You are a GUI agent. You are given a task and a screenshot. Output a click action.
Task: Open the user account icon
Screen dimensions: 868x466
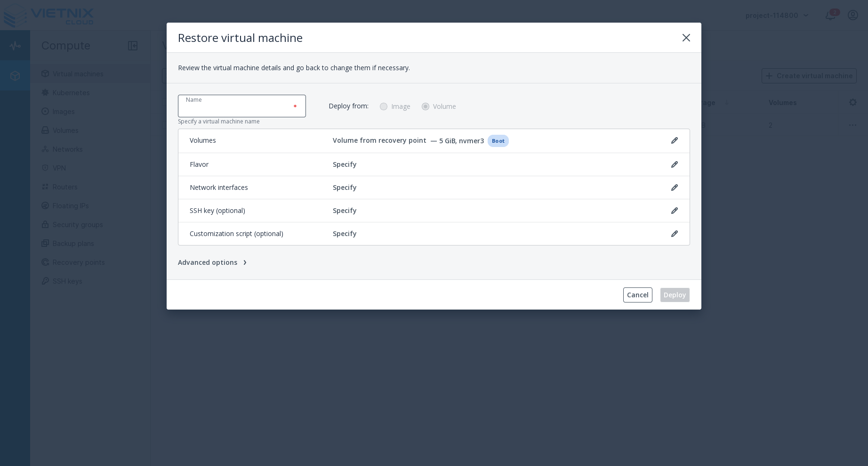[853, 15]
